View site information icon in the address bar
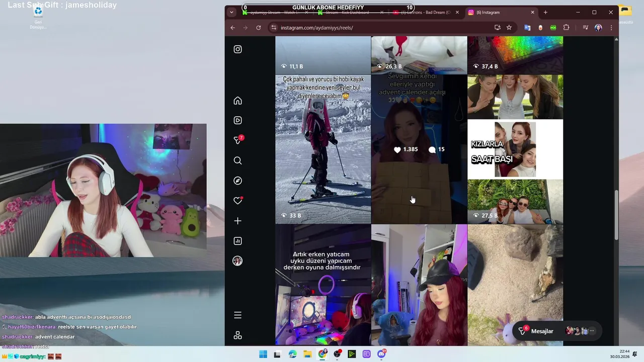644x362 pixels. coord(274,28)
